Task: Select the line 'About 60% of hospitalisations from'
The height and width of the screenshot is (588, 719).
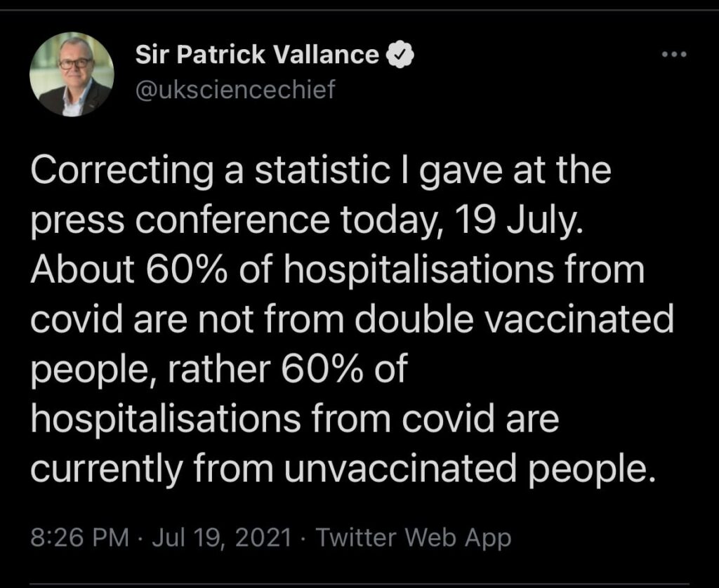Action: pyautogui.click(x=338, y=270)
